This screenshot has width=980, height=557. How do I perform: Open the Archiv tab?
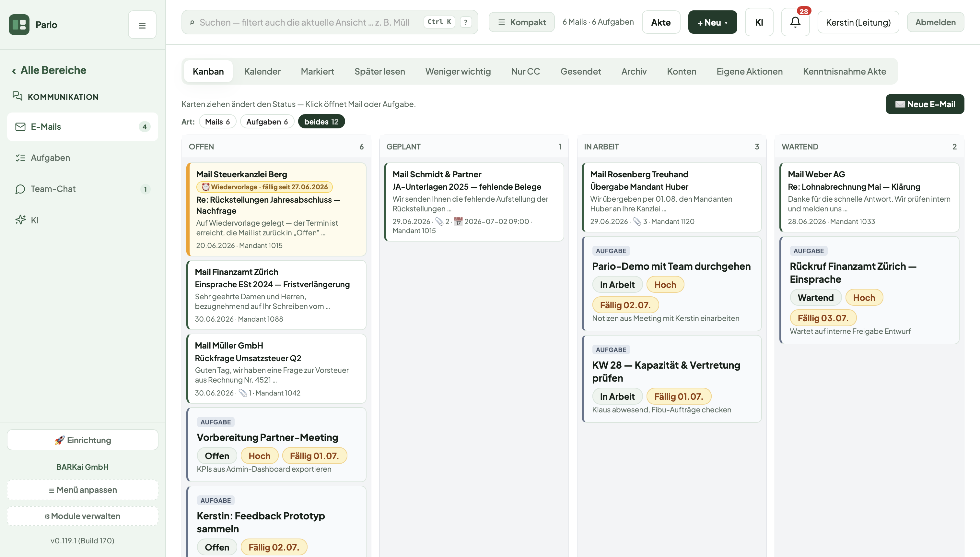(x=634, y=71)
